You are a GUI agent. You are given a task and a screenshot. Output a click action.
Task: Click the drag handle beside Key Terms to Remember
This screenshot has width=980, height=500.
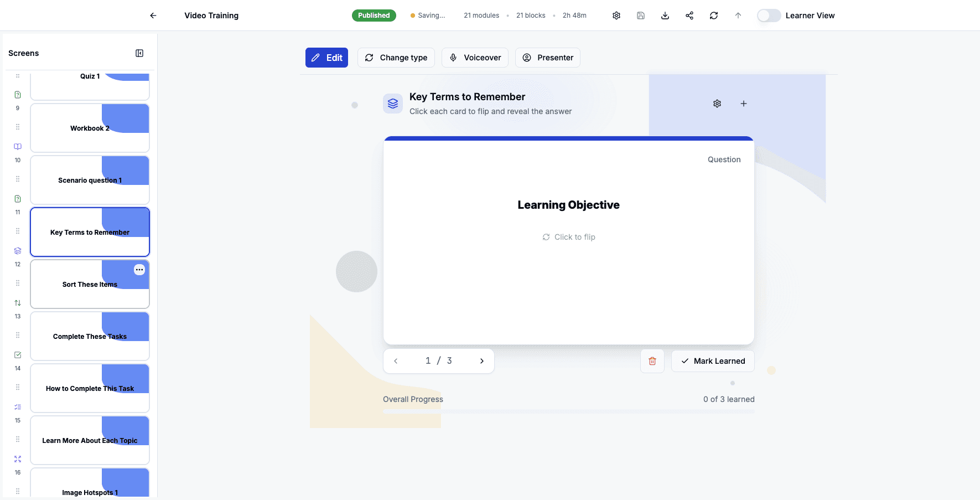(x=18, y=231)
